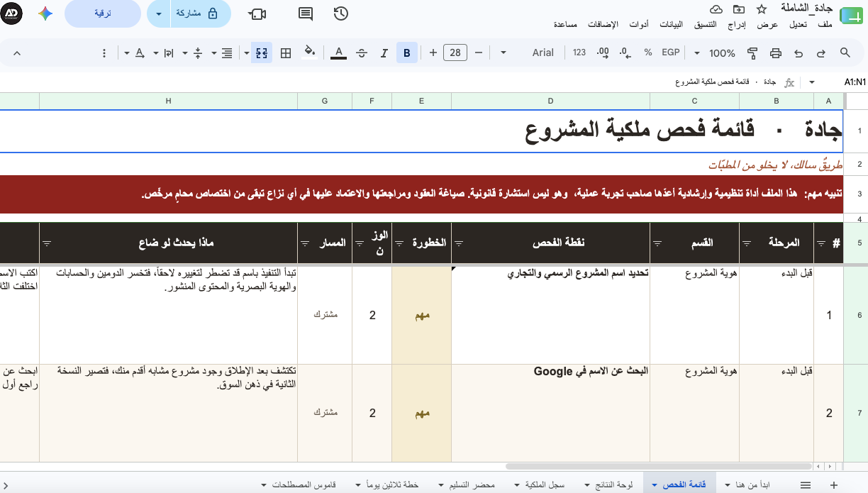
Task: Open the الإضافات menu
Action: (603, 25)
